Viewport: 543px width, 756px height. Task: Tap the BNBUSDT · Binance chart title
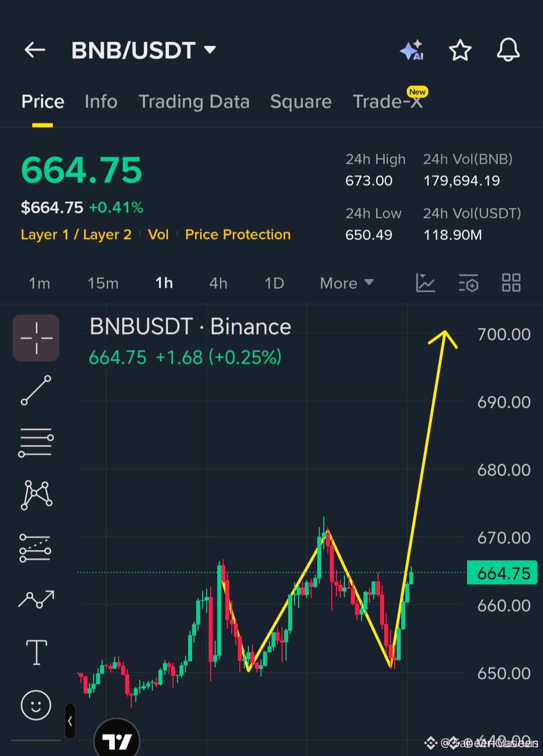190,327
